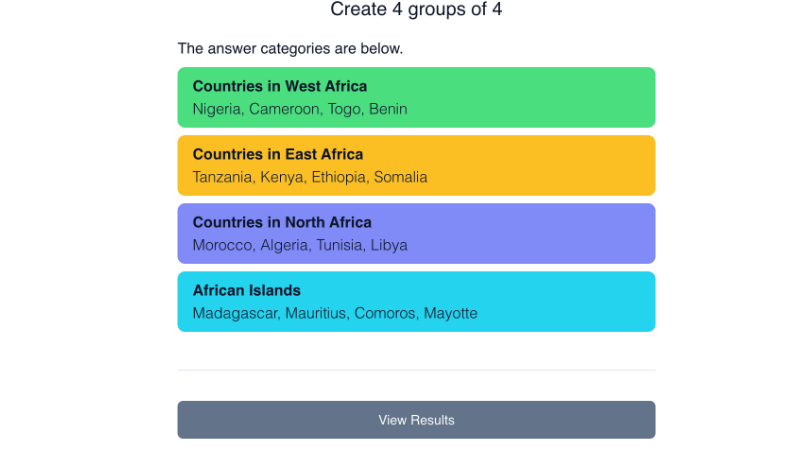Select the "Countries in East Africa" title
Viewport: 800px width, 450px height.
click(x=277, y=155)
